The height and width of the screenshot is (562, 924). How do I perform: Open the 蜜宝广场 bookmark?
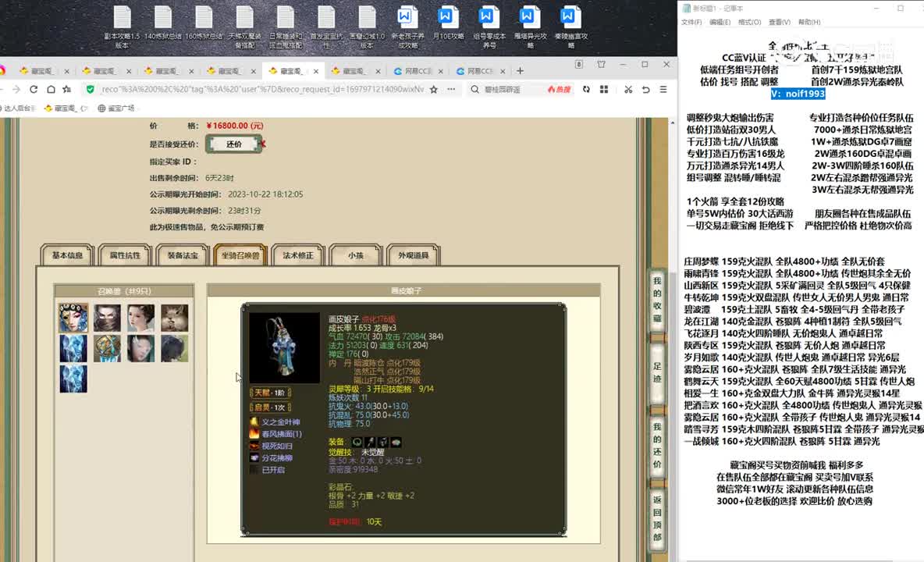click(x=116, y=108)
